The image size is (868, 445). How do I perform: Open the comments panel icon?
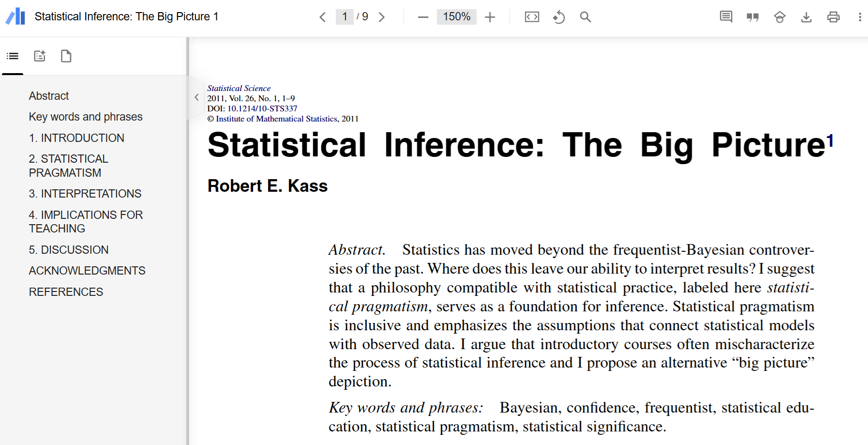(726, 17)
